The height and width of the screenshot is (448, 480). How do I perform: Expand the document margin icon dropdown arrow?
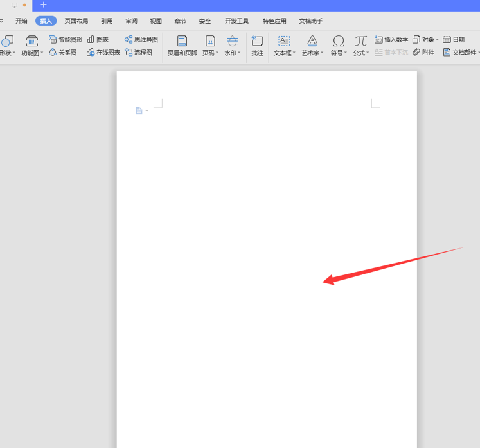(147, 111)
